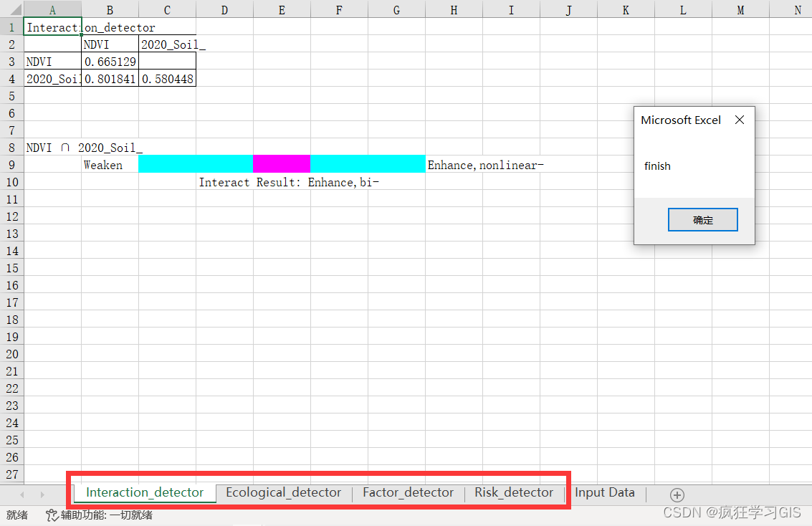Click the Microsoft Excel dialog title
This screenshot has width=812, height=526.
680,120
